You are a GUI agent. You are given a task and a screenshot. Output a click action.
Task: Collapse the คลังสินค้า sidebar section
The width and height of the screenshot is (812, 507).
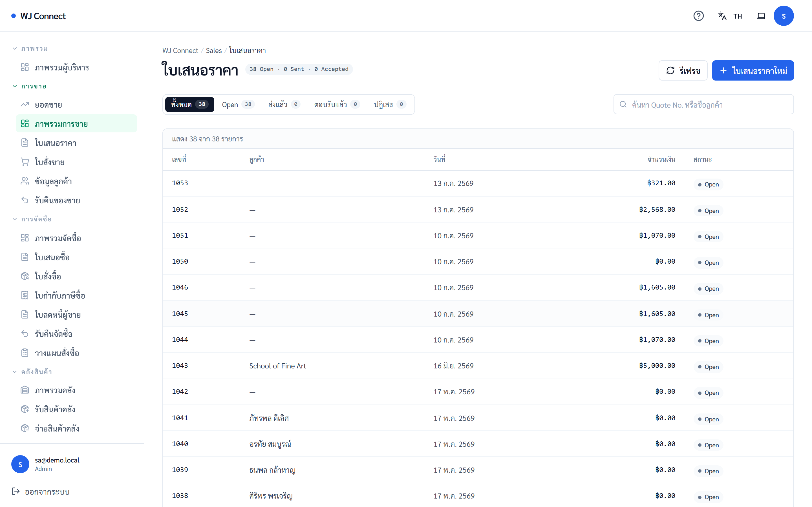pos(32,372)
